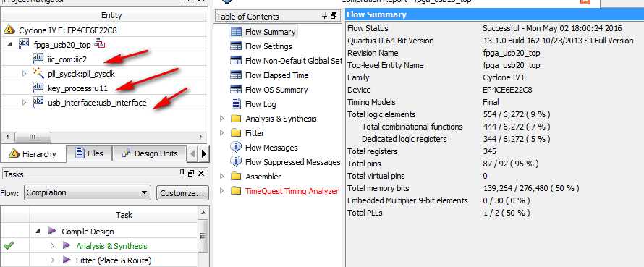
Task: Click the Compile Design play icon
Action: click(52, 232)
